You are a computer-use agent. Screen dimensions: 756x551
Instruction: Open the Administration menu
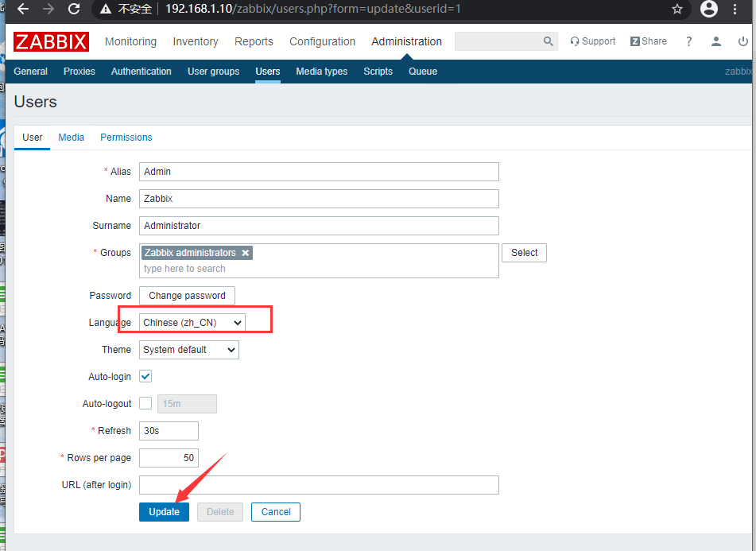[406, 41]
